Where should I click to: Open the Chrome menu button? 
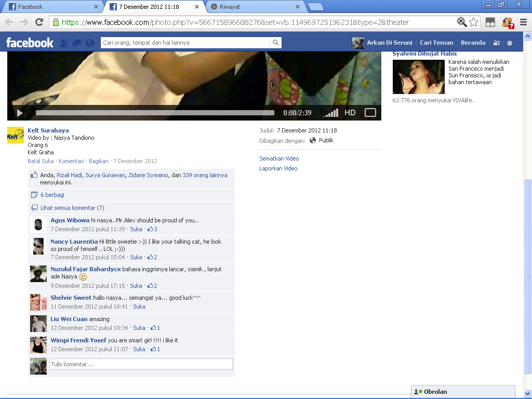[524, 22]
